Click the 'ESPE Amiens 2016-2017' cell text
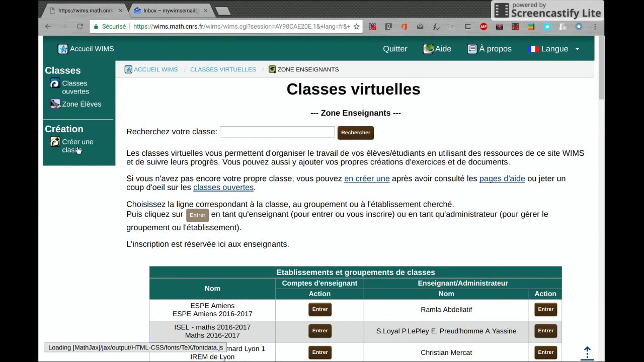Image resolution: width=644 pixels, height=362 pixels. (212, 314)
